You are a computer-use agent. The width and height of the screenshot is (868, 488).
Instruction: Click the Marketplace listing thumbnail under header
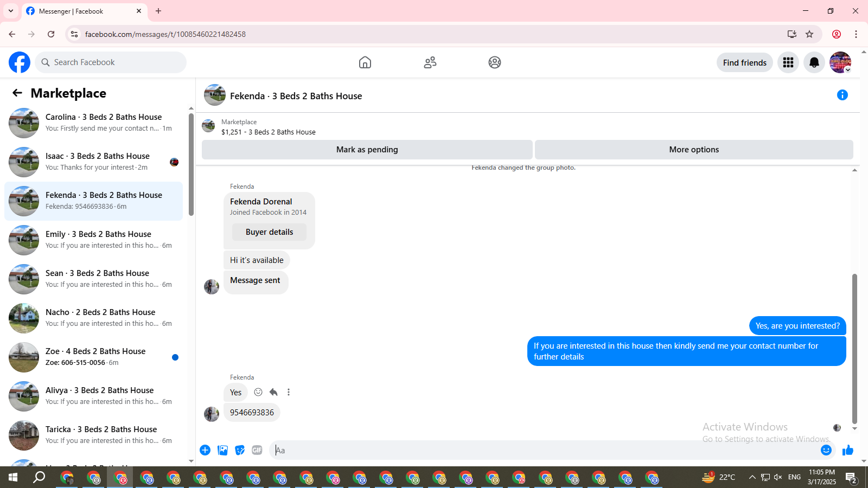(x=208, y=126)
